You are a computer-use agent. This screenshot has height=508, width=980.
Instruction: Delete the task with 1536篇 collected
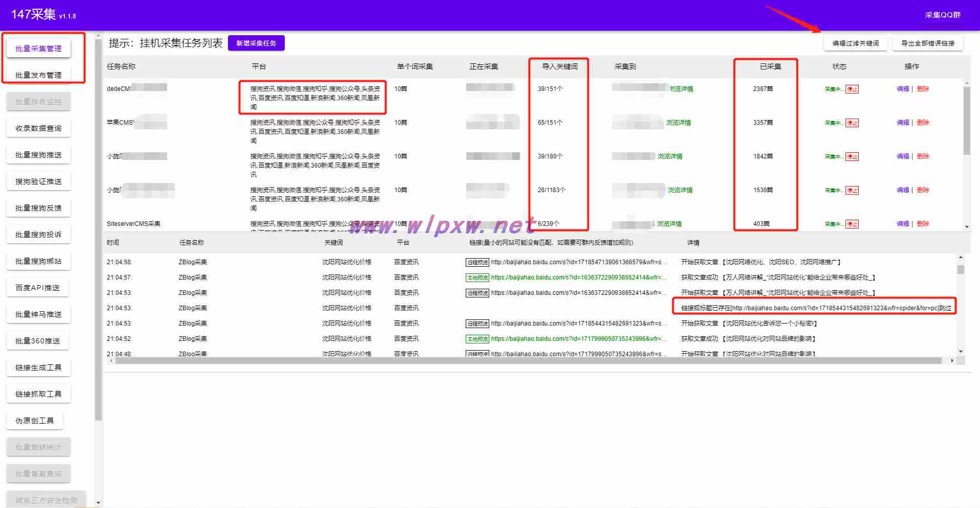[923, 190]
